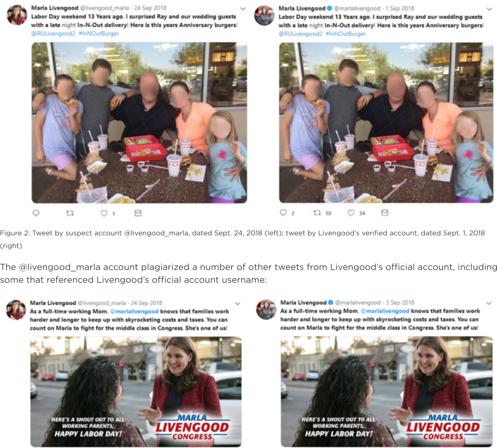This screenshot has width=497, height=448.
Task: Open verified account avatar on top-right tweet
Action: (x=264, y=16)
